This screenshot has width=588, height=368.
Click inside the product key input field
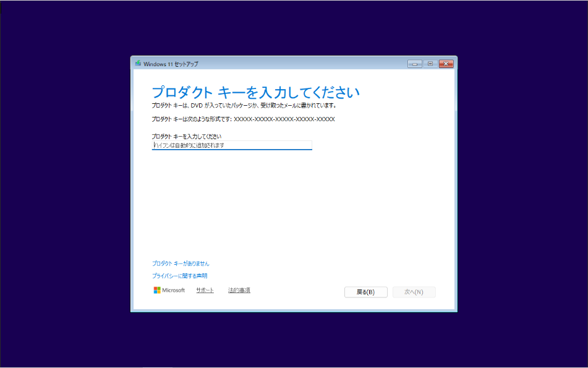point(232,145)
